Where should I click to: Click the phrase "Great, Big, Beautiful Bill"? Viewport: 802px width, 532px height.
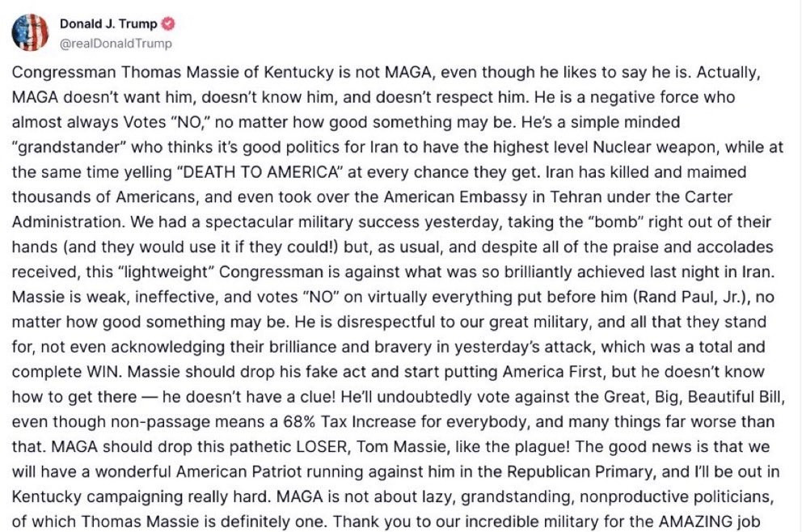[x=694, y=397]
